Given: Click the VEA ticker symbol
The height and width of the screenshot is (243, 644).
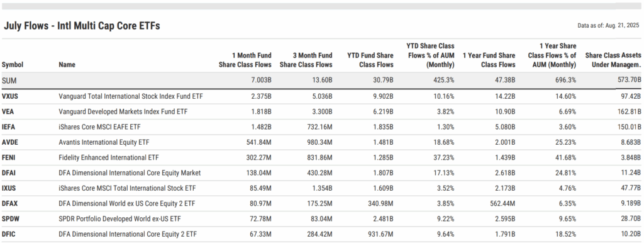Looking at the screenshot, I should (x=8, y=111).
